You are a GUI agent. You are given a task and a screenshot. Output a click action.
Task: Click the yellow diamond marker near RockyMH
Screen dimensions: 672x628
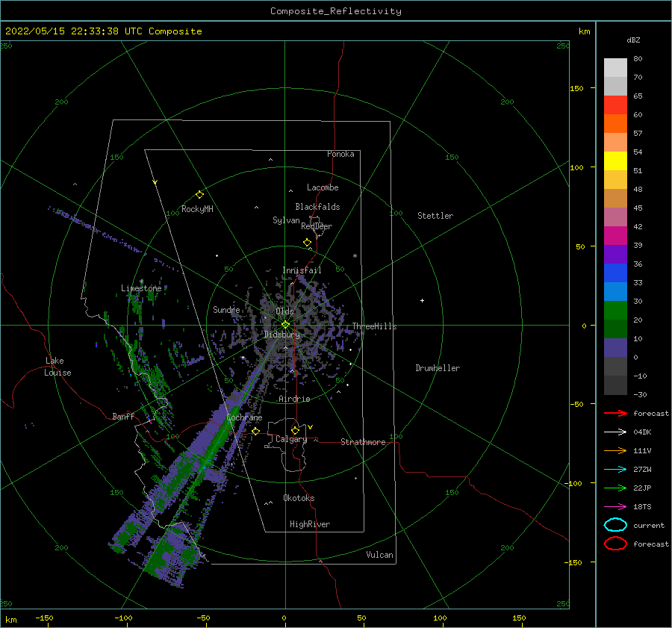pos(199,195)
